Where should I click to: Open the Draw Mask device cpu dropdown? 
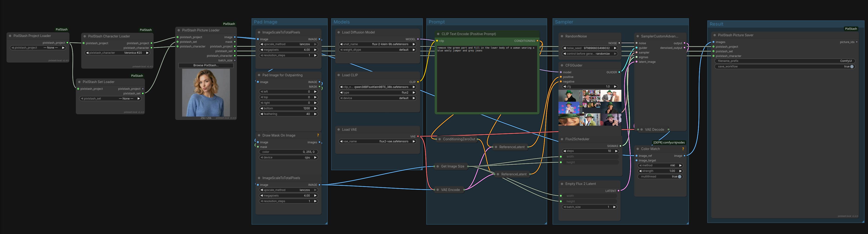click(x=288, y=157)
